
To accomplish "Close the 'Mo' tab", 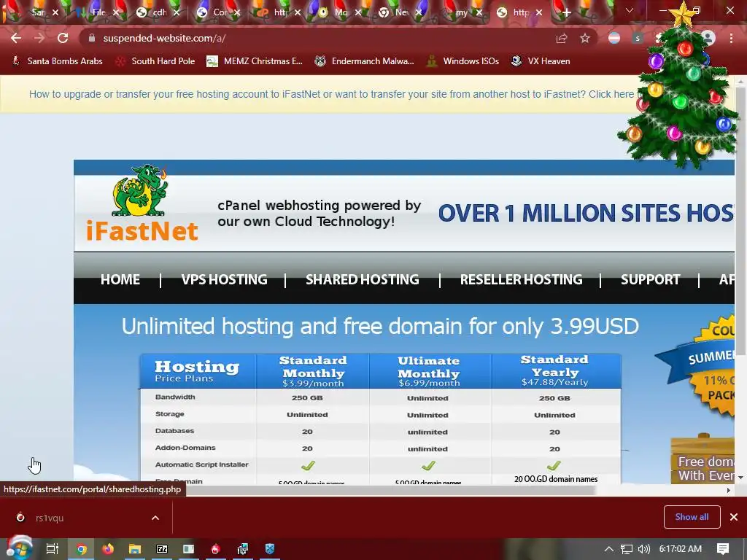I will pos(357,13).
